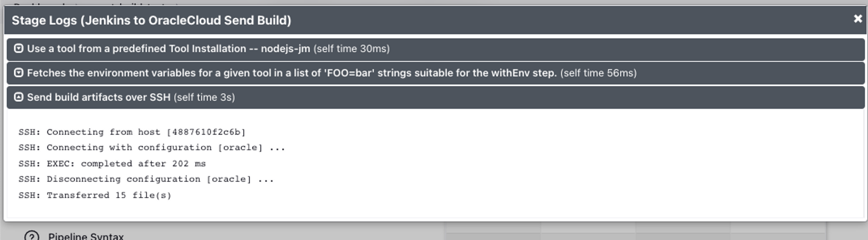Click log line 'Connecting with configuration [oracle]'
This screenshot has width=868, height=240.
pyautogui.click(x=152, y=148)
